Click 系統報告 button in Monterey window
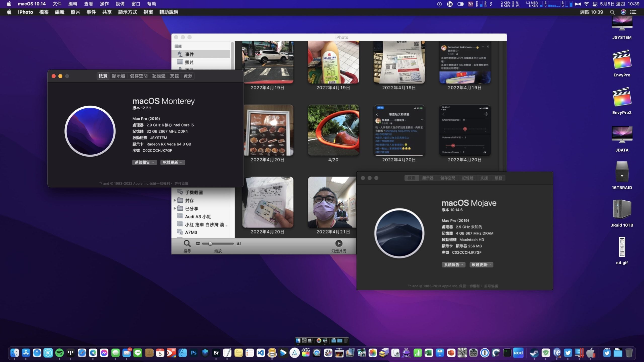The width and height of the screenshot is (644, 362). tap(144, 162)
